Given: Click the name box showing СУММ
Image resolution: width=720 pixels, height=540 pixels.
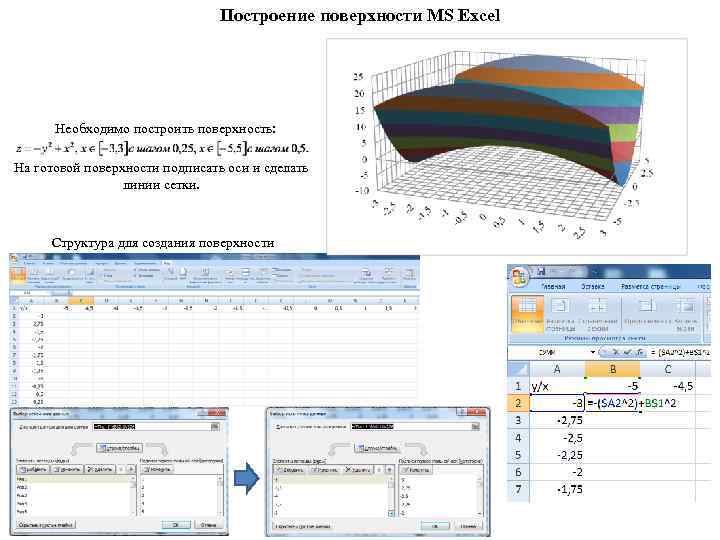Looking at the screenshot, I should point(548,353).
